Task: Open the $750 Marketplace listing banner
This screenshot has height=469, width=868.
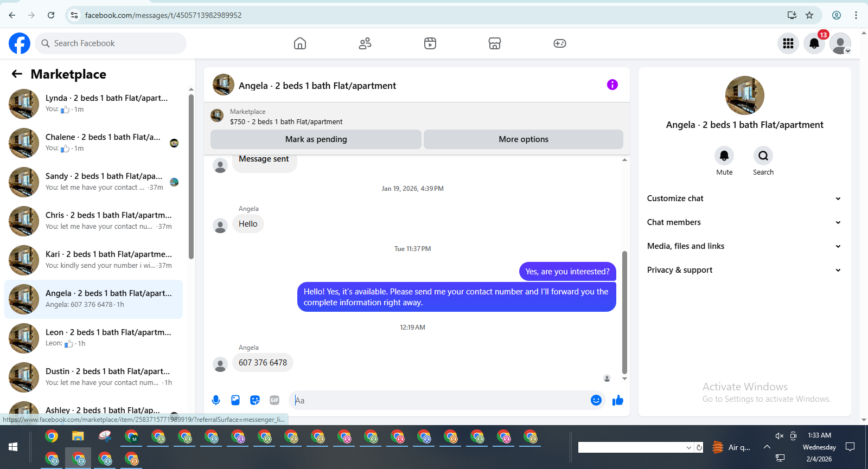Action: (417, 116)
